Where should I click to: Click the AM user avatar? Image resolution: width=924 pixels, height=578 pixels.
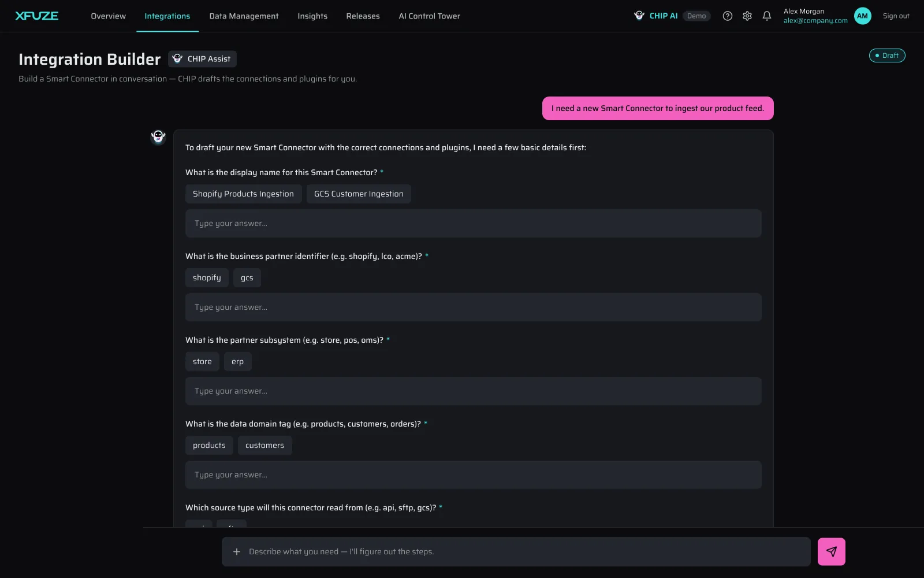click(x=863, y=16)
